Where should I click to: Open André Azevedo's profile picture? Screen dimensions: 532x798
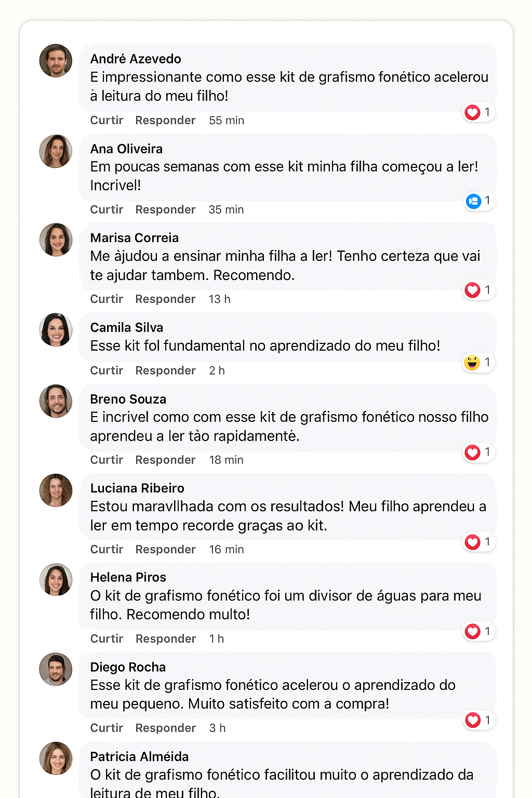pyautogui.click(x=56, y=61)
